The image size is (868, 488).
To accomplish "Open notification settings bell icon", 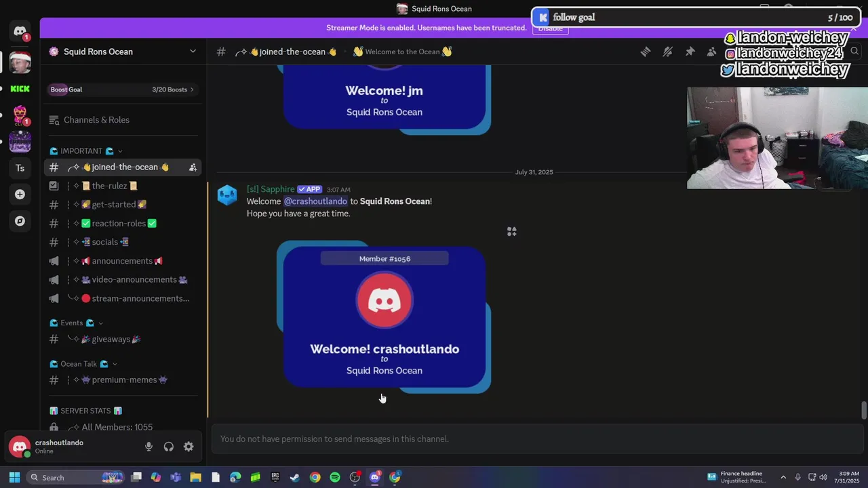I will coord(667,52).
